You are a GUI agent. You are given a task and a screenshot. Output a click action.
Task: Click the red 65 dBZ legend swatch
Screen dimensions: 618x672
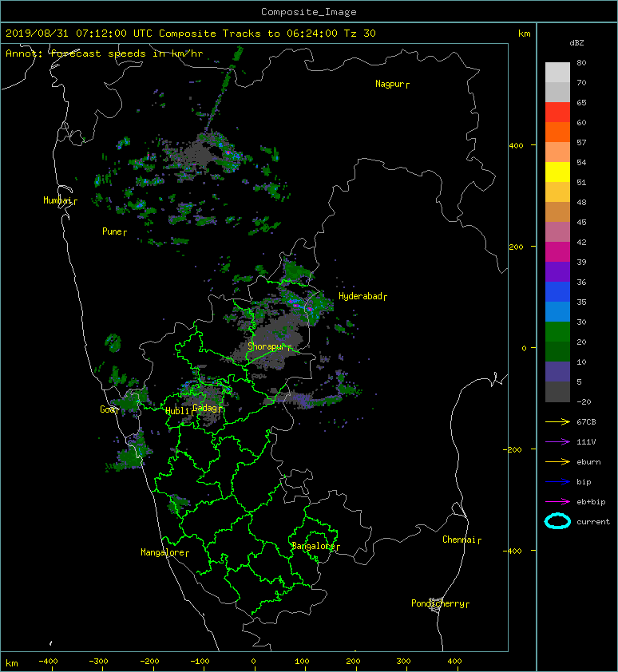(557, 112)
